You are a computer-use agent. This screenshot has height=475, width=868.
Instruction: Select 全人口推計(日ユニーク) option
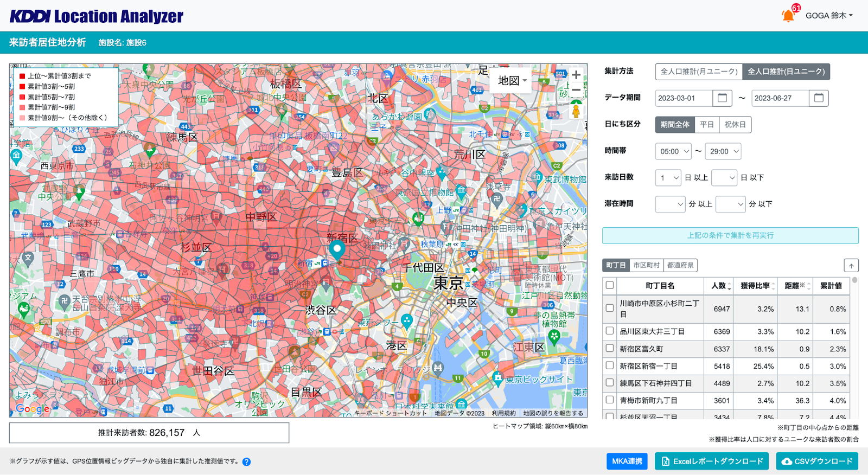786,71
